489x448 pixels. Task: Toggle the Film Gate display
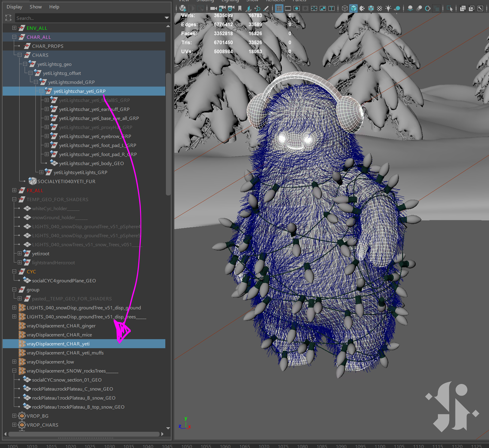coord(288,8)
